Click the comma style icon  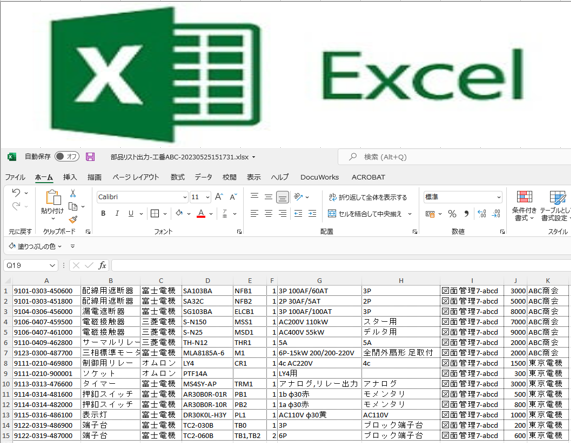[466, 214]
